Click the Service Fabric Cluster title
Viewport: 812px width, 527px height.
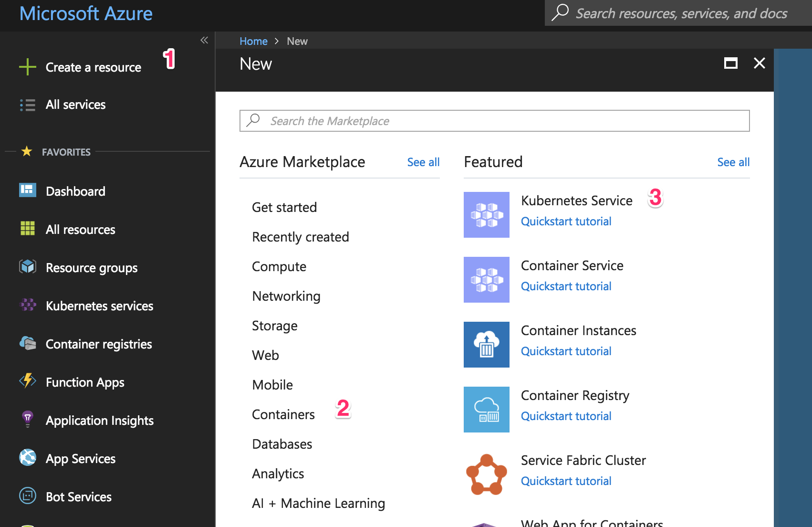click(583, 460)
